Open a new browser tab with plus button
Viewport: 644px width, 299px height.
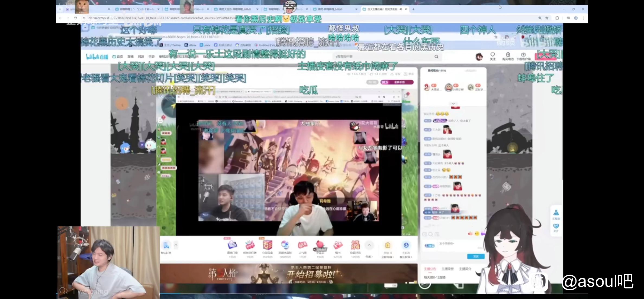pos(413,9)
